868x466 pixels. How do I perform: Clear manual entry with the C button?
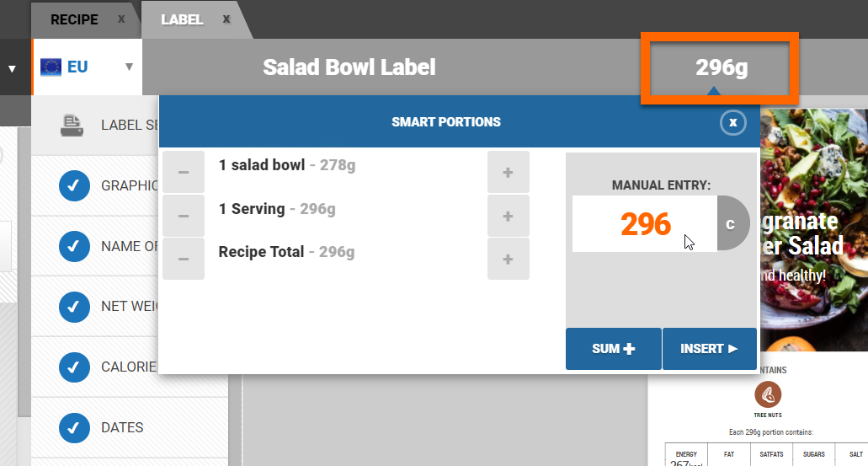(x=732, y=223)
